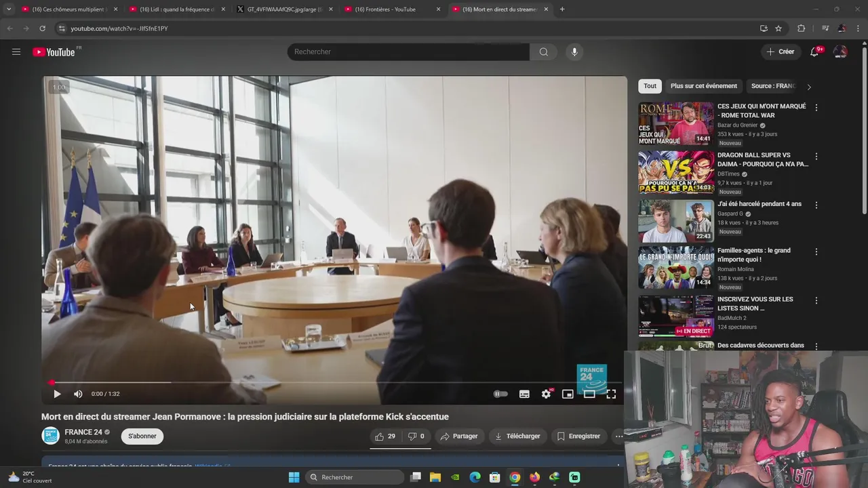Viewport: 868px width, 488px height.
Task: Go back to previous page
Action: pos(9,28)
